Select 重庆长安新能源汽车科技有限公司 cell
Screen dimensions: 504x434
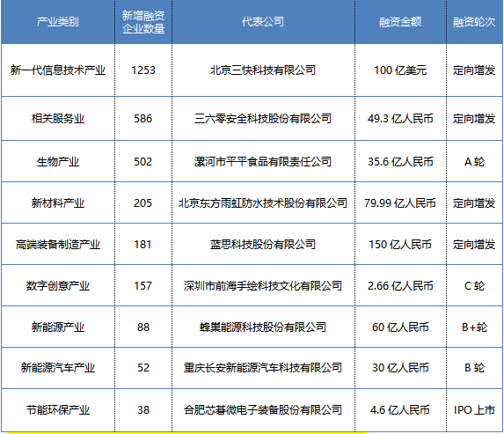pos(263,368)
